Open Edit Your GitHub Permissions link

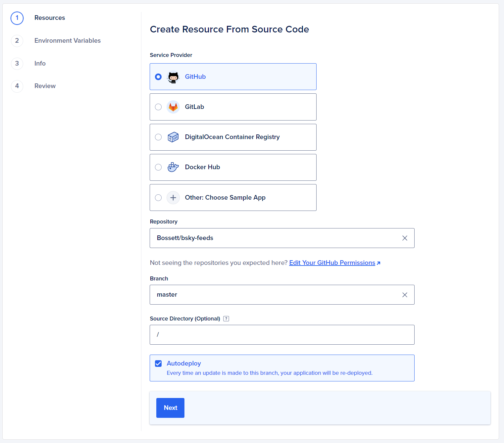332,263
